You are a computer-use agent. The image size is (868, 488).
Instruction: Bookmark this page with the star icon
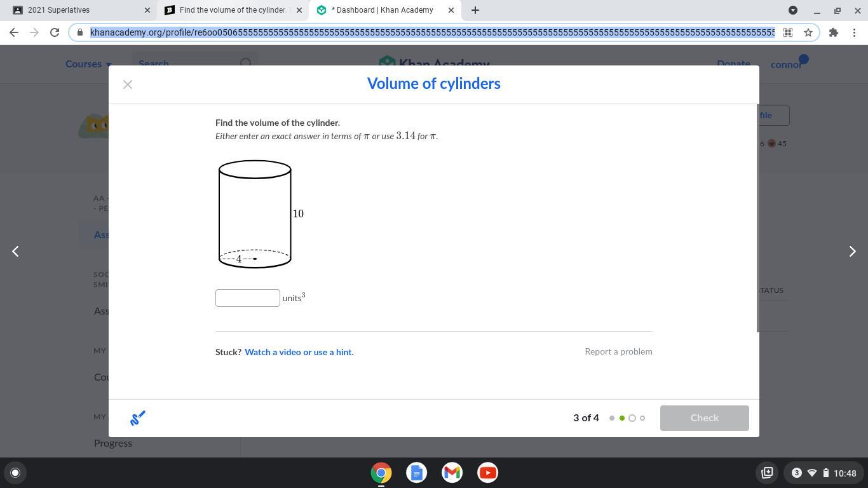[x=808, y=32]
